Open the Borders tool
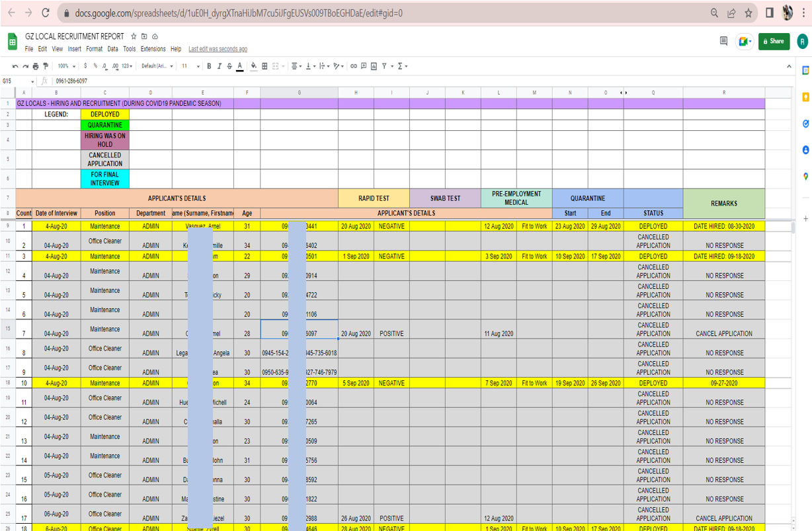Screen dimensions: 812x531 point(264,66)
